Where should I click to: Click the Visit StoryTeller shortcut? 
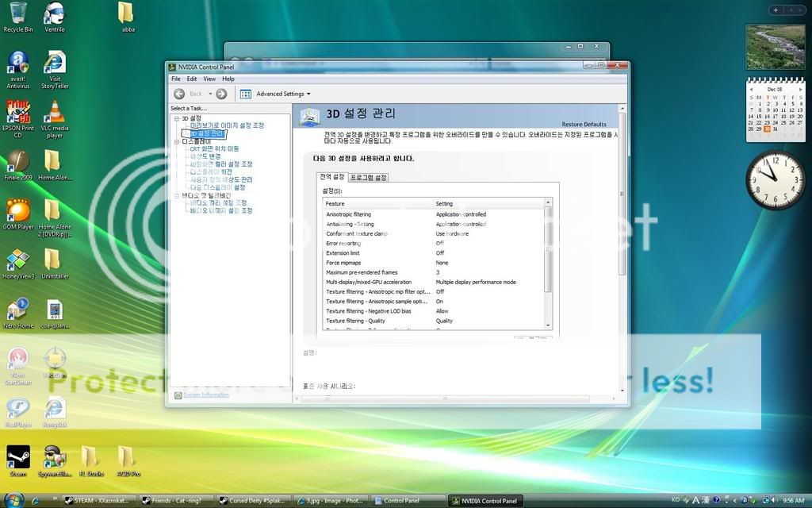(55, 70)
